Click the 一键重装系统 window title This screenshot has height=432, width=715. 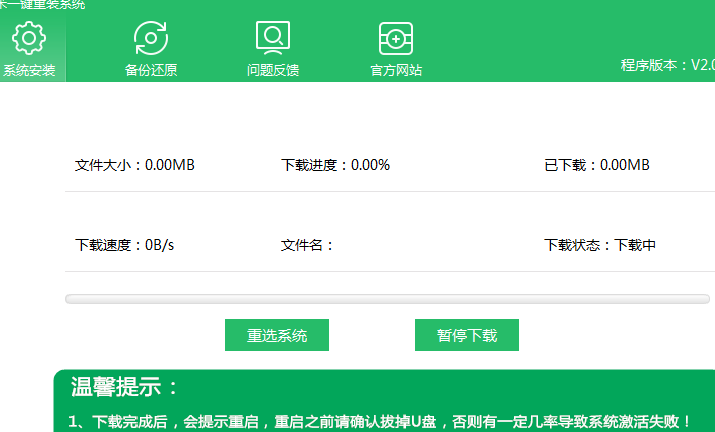[x=42, y=5]
